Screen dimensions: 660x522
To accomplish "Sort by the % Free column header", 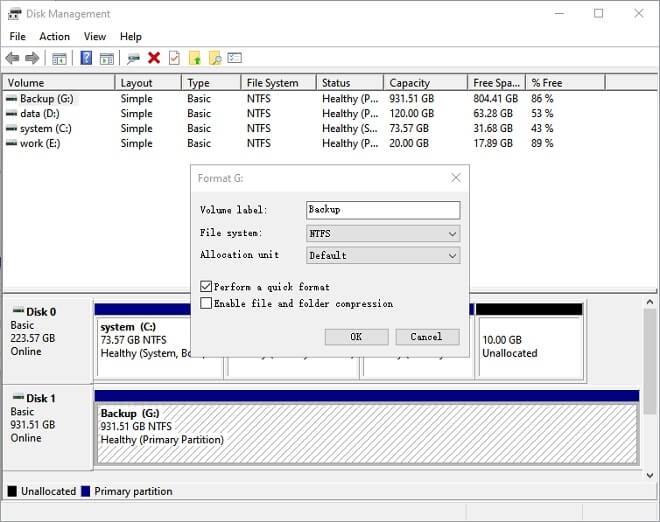I will (566, 83).
